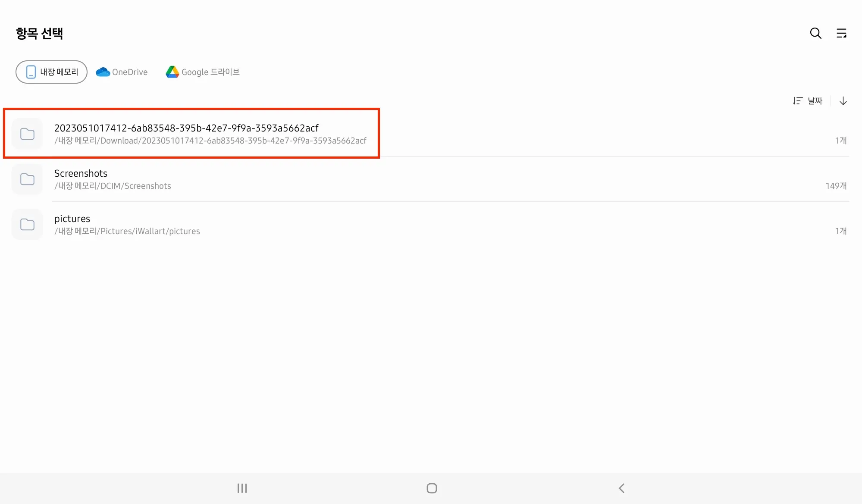Image resolution: width=862 pixels, height=504 pixels.
Task: Tap the 149개 item count on Screenshots
Action: coord(836,186)
